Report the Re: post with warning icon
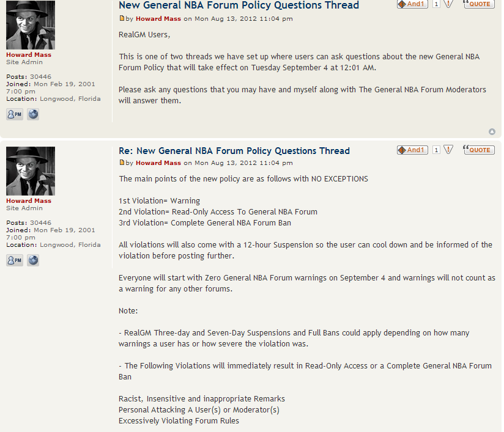This screenshot has height=432, width=504. (x=448, y=150)
